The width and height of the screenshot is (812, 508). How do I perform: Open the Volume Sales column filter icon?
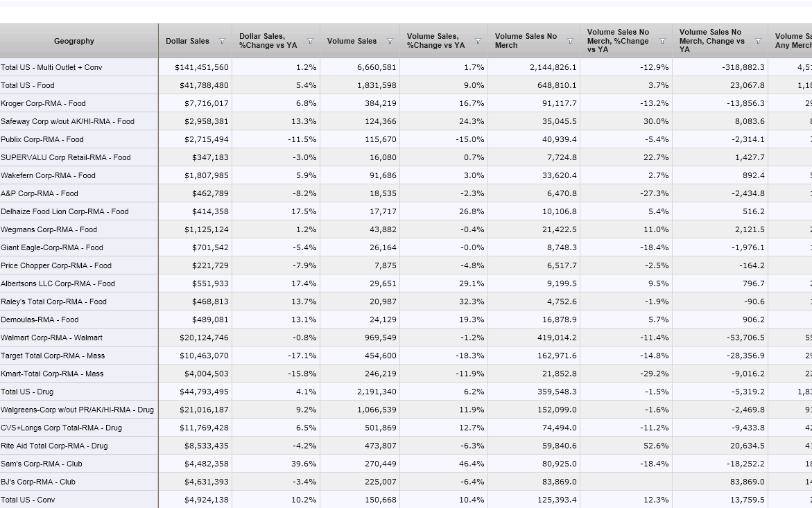[x=390, y=42]
